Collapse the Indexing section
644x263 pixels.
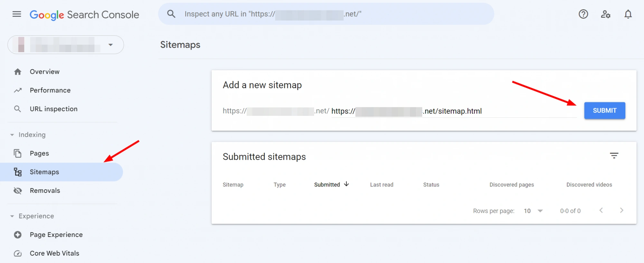tap(12, 135)
